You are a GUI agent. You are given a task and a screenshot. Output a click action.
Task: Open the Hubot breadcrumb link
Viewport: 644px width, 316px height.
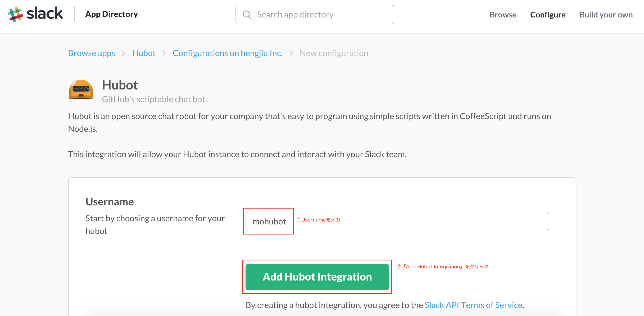coord(144,53)
